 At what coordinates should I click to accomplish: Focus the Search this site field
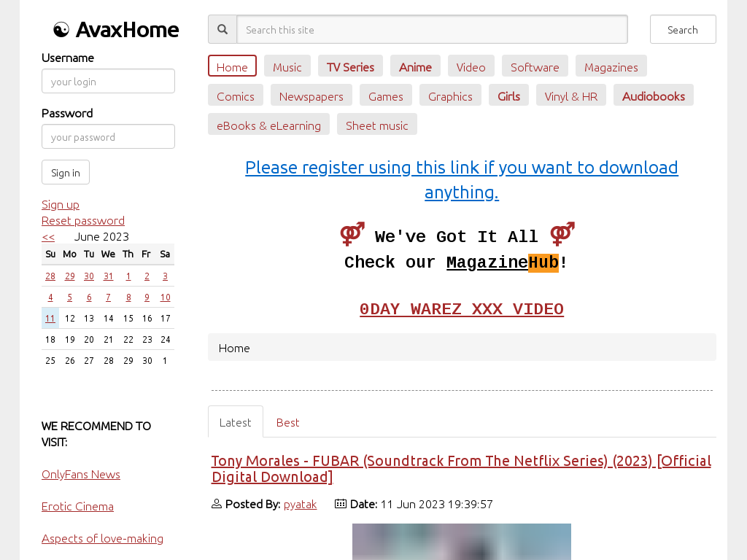432,29
